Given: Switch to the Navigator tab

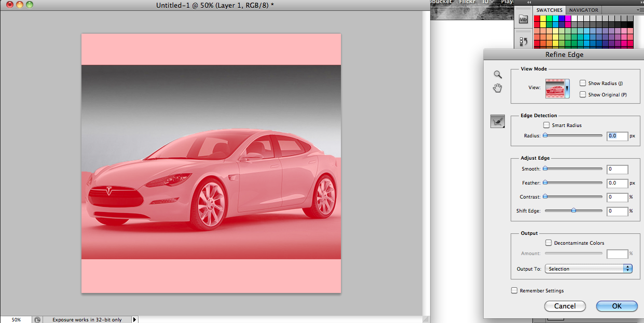Looking at the screenshot, I should tap(583, 10).
